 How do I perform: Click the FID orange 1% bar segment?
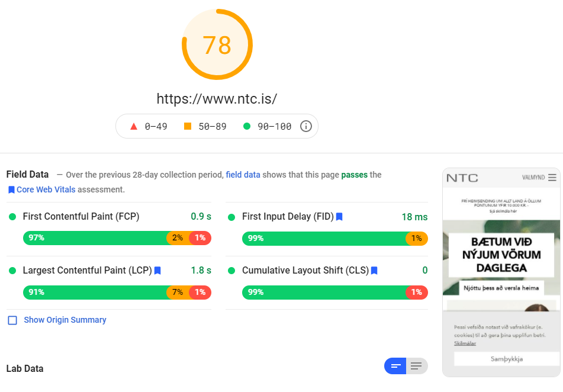click(417, 239)
